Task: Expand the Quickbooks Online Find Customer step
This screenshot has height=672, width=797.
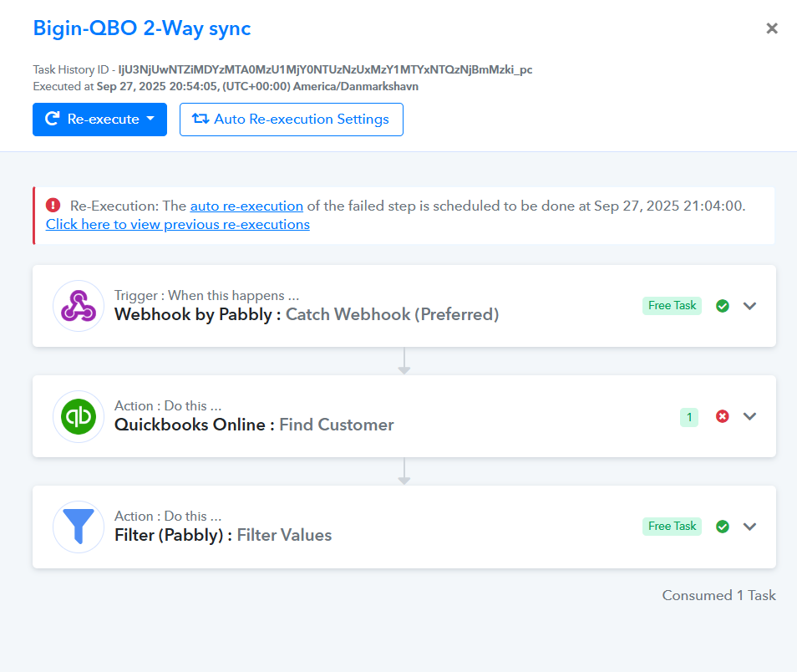Action: [749, 416]
